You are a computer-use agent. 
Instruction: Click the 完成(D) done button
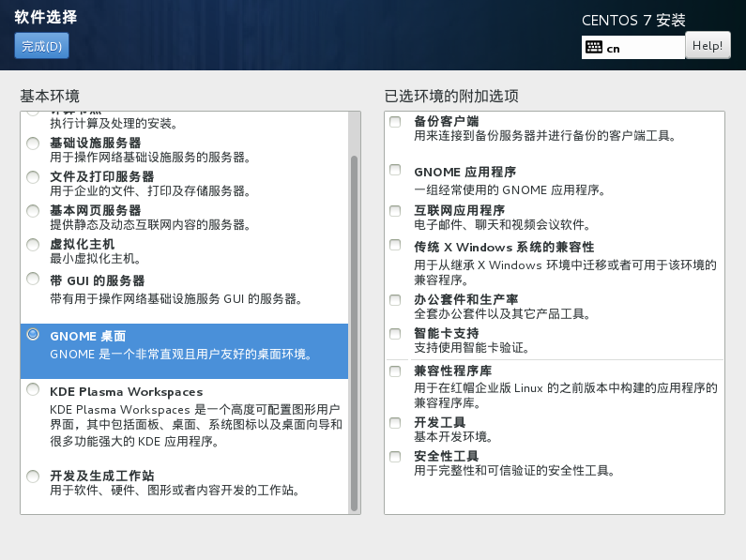point(41,46)
